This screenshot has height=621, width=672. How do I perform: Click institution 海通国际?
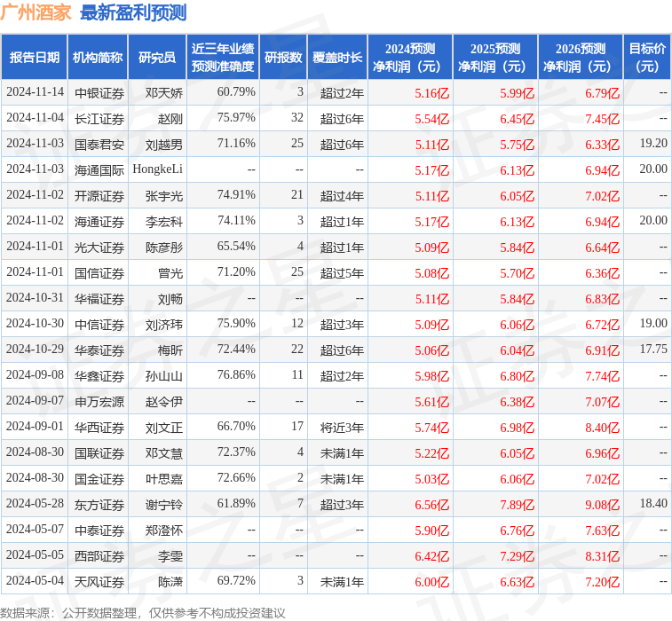99,170
